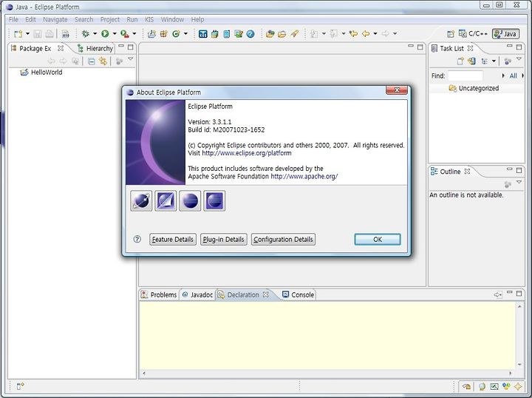Open the External Tools dropdown arrow

coord(134,33)
